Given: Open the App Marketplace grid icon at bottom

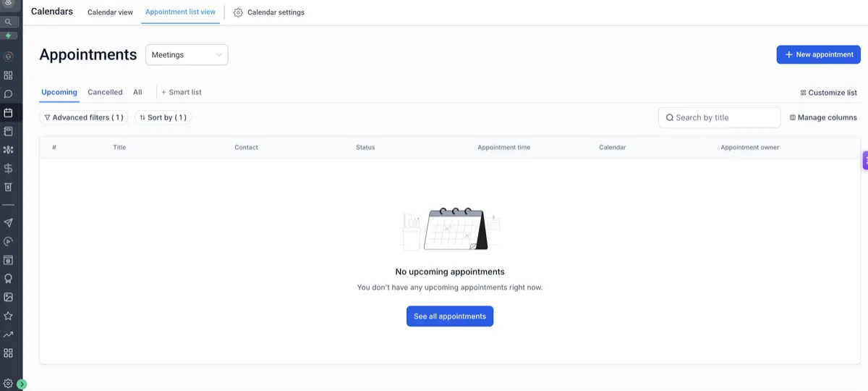Looking at the screenshot, I should [9, 353].
